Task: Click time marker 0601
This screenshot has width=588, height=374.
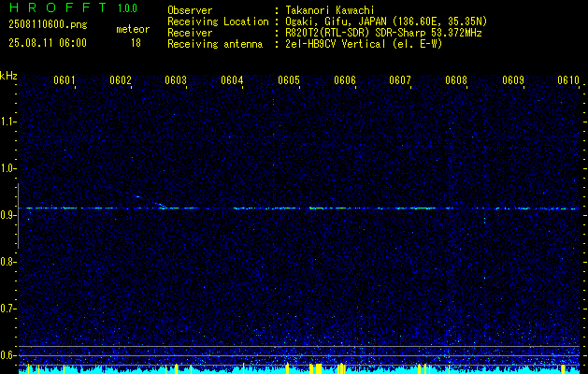Action: (65, 80)
